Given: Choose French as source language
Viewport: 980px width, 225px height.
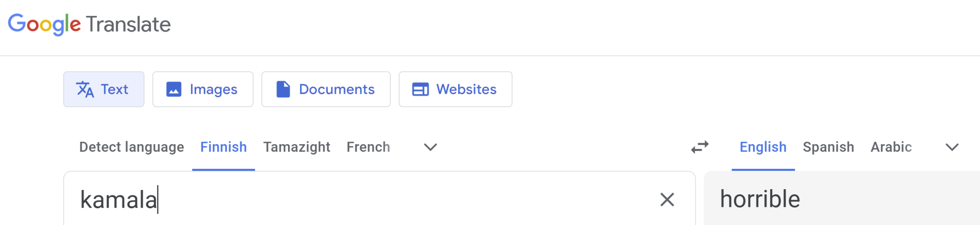Looking at the screenshot, I should [368, 147].
